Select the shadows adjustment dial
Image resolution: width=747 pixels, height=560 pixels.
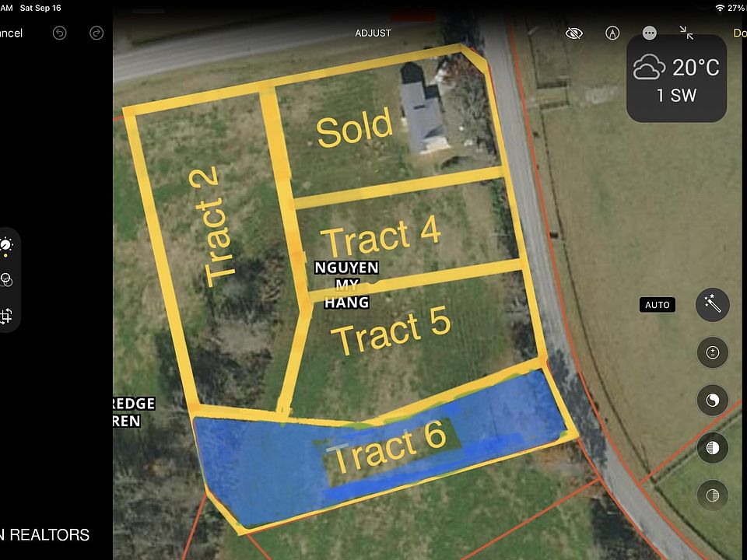coord(713,495)
